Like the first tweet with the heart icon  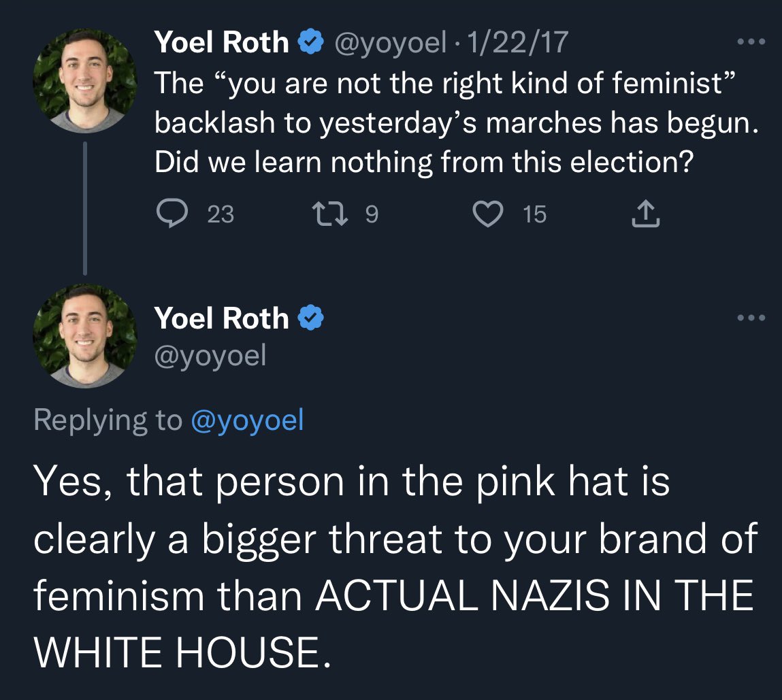coord(487,214)
